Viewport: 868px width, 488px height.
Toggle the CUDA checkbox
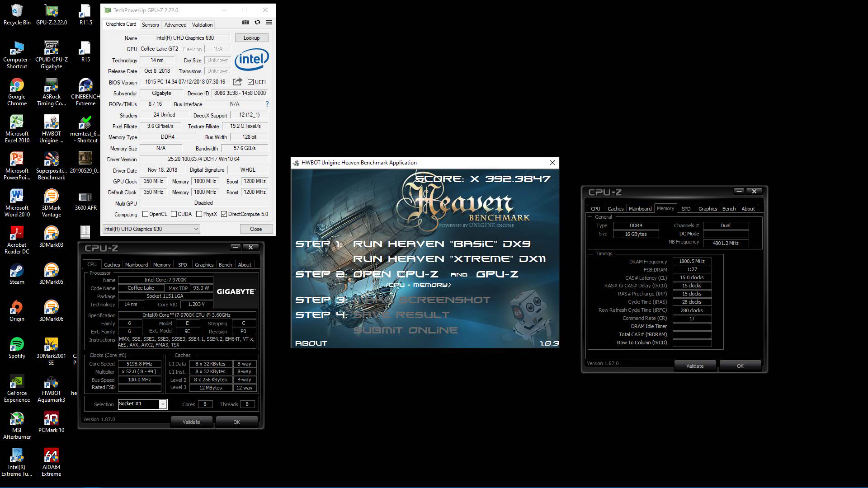pyautogui.click(x=174, y=214)
